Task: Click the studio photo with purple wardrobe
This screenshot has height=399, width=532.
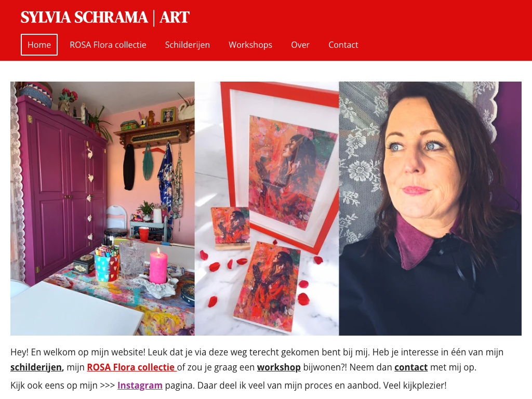Action: (102, 208)
